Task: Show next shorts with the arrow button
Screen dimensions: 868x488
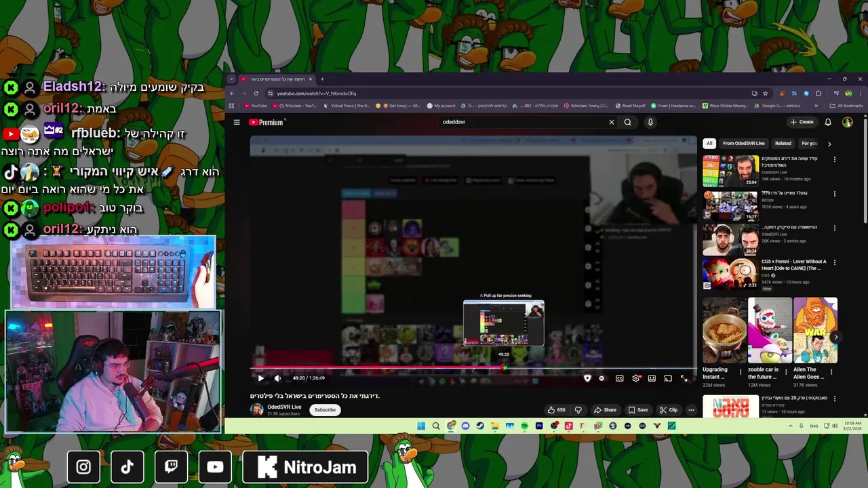Action: (835, 337)
